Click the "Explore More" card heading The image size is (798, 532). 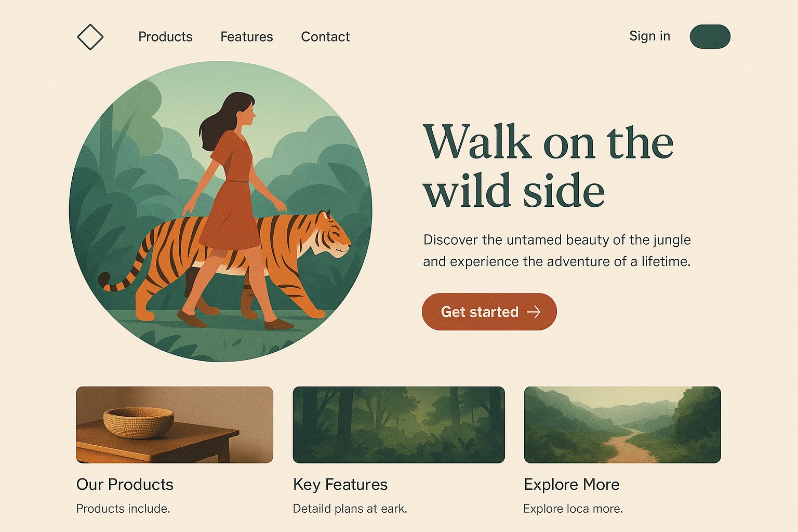pos(571,484)
